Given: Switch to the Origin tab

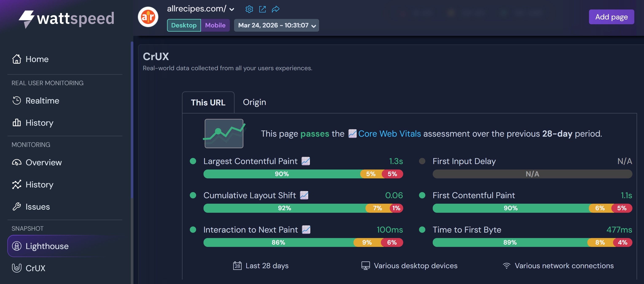Looking at the screenshot, I should tap(254, 102).
